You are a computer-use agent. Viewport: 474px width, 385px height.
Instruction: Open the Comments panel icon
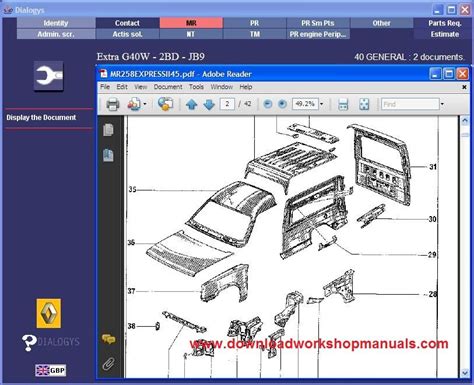click(108, 339)
